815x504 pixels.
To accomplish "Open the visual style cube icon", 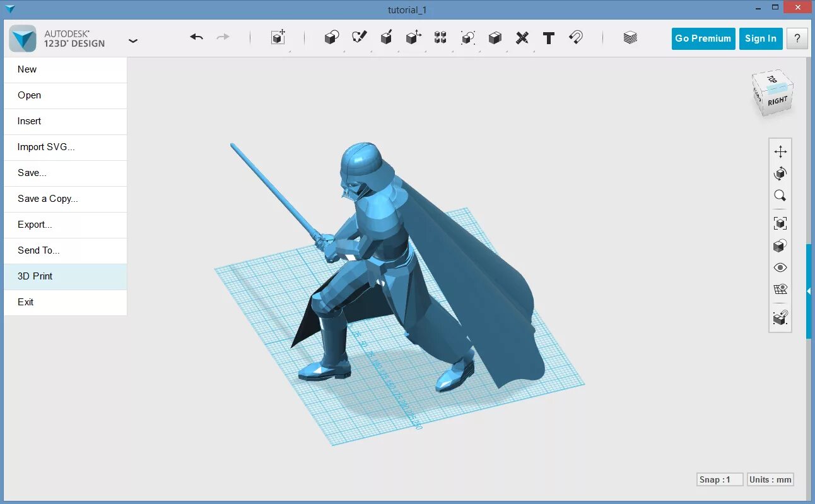I will click(x=780, y=245).
